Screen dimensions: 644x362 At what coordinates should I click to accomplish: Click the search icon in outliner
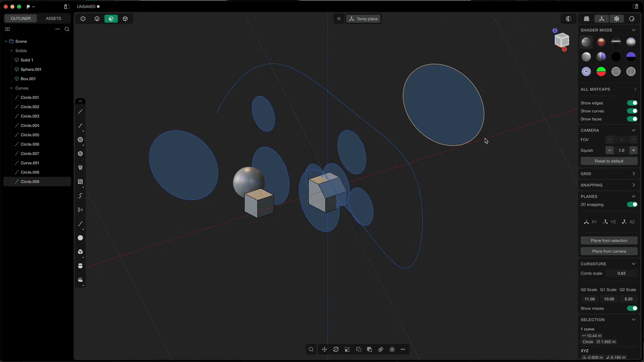click(x=67, y=29)
